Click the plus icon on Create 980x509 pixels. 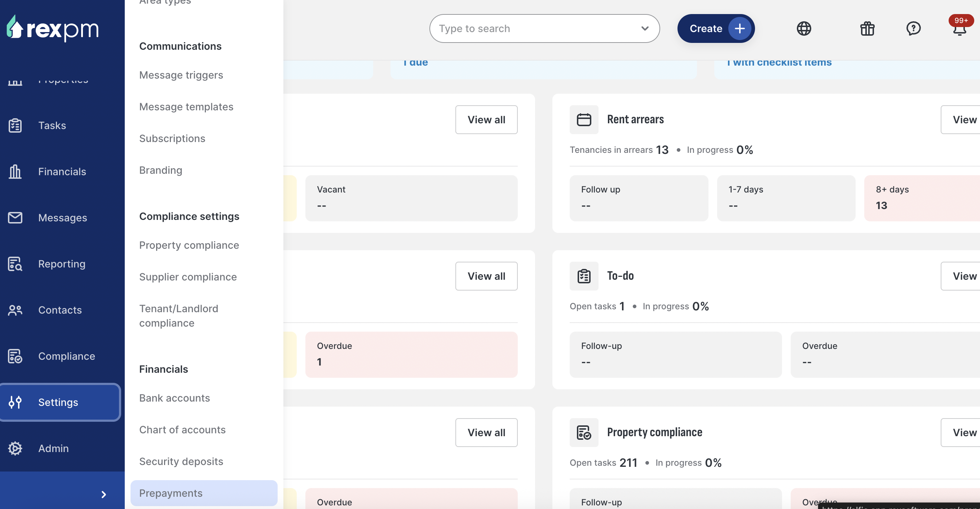(x=739, y=28)
